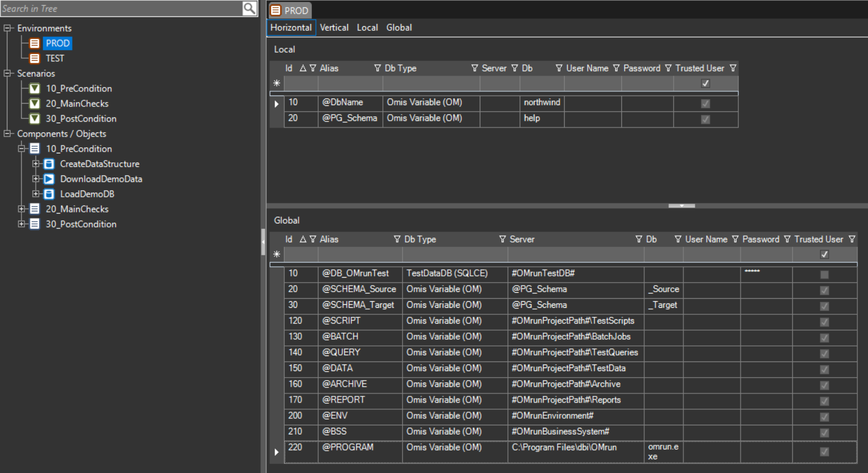This screenshot has width=868, height=473.
Task: Select the TEST environment icon
Action: 34,58
